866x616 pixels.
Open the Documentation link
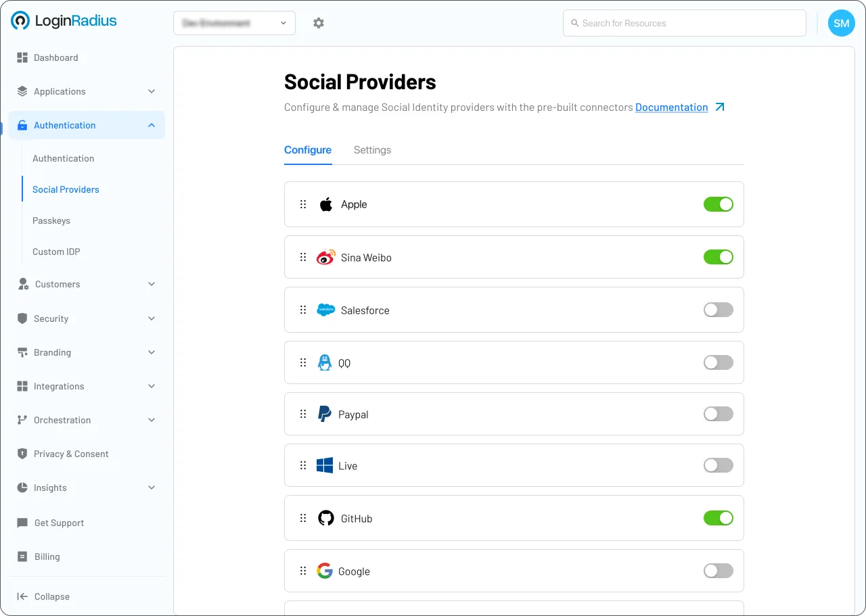pos(672,107)
